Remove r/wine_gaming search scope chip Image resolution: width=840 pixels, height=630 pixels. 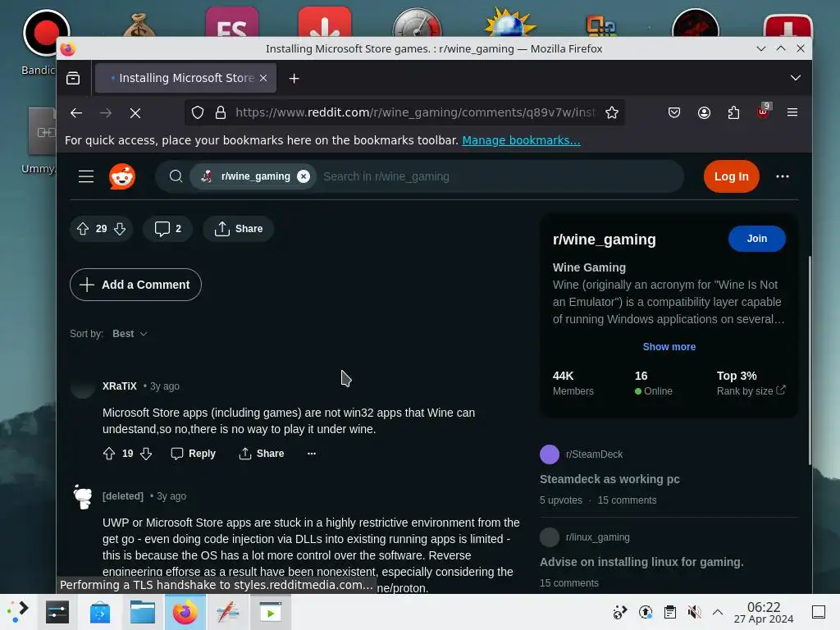point(304,176)
